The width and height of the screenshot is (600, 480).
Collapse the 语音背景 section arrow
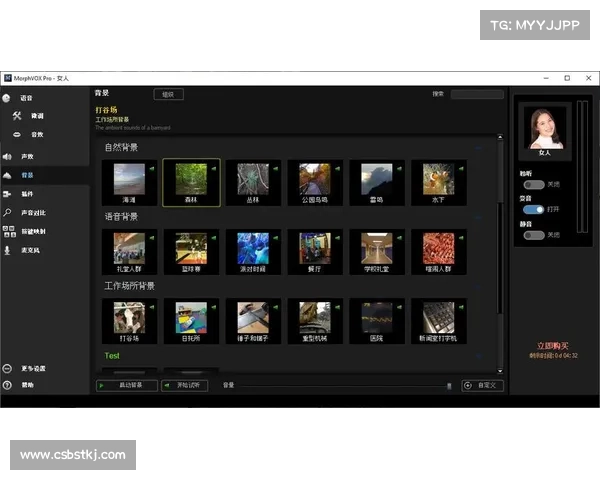478,217
